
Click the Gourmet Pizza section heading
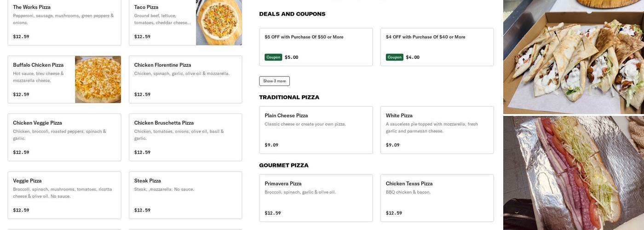pyautogui.click(x=284, y=166)
